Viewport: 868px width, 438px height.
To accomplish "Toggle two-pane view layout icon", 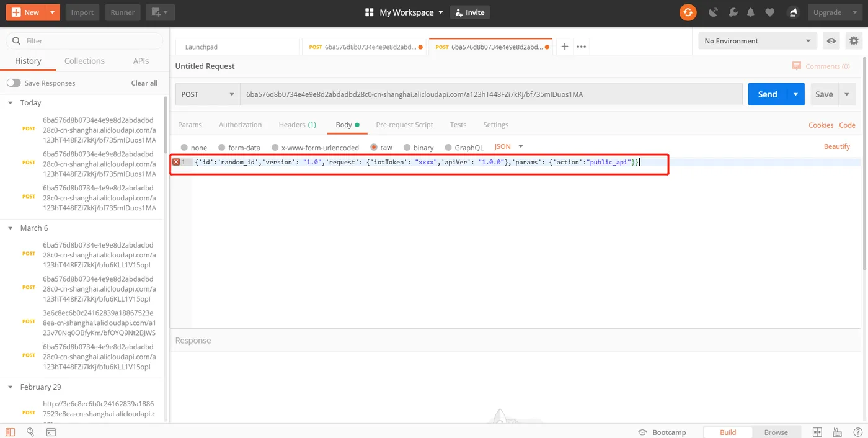I will tap(817, 432).
